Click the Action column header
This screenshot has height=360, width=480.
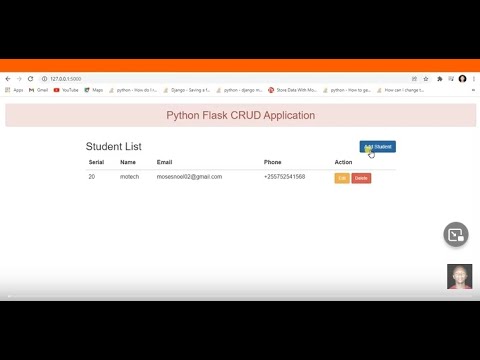coord(343,162)
